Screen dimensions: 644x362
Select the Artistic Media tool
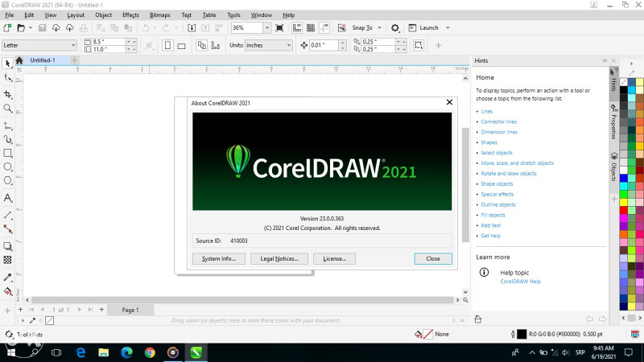pyautogui.click(x=7, y=139)
